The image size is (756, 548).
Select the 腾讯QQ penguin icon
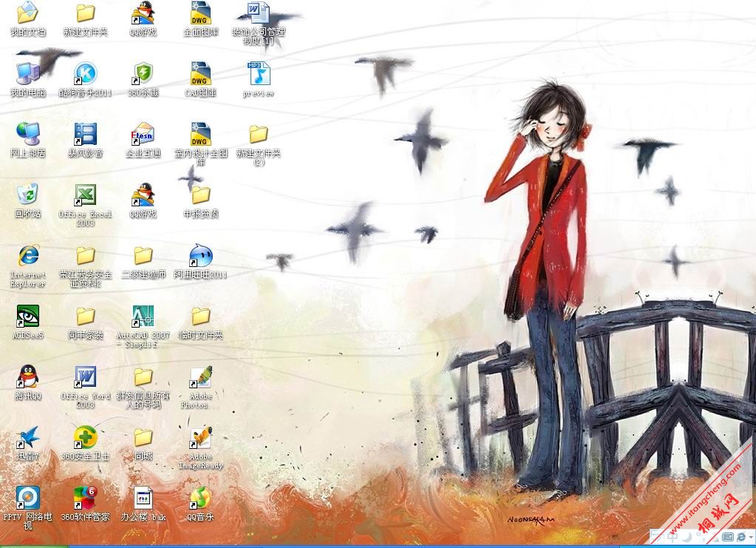[x=28, y=377]
